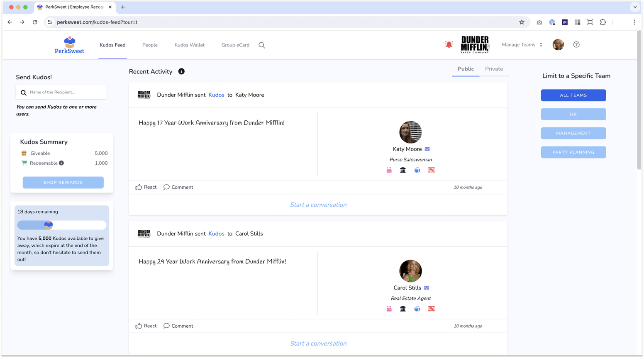Click the red notification bell icon
Image resolution: width=644 pixels, height=358 pixels.
[449, 44]
